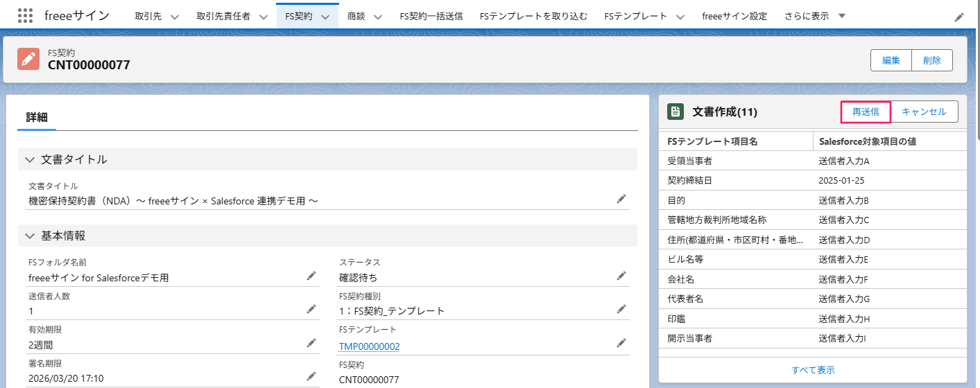Click the 編集 button
980x388 pixels.
coord(891,60)
